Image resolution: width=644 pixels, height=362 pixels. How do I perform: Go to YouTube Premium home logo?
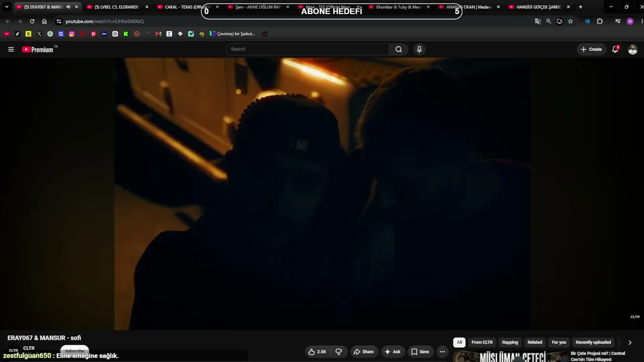38,49
